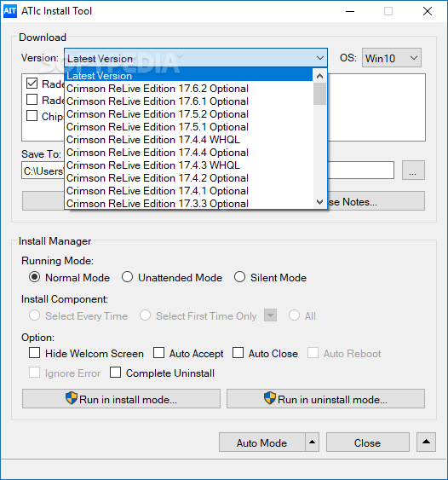Enable the Hide Welcom Screen checkbox
The width and height of the screenshot is (448, 480).
(x=35, y=353)
